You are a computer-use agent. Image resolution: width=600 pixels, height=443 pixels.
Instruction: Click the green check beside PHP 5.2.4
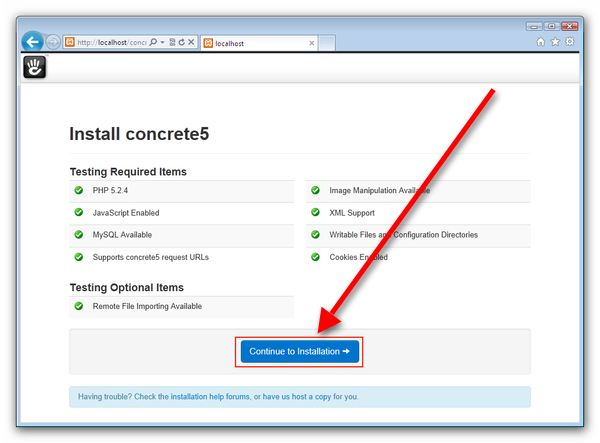[x=78, y=190]
